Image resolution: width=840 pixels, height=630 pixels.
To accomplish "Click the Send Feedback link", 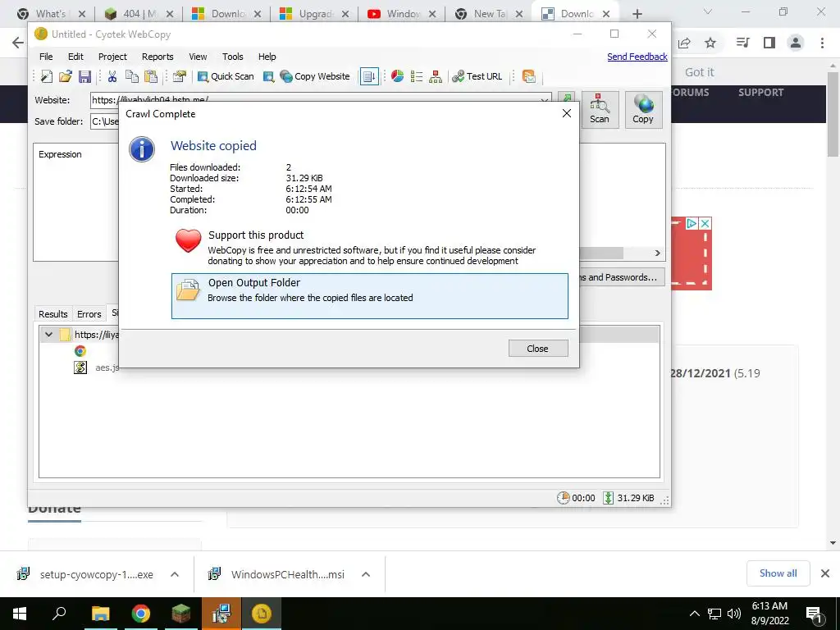I will pos(637,57).
